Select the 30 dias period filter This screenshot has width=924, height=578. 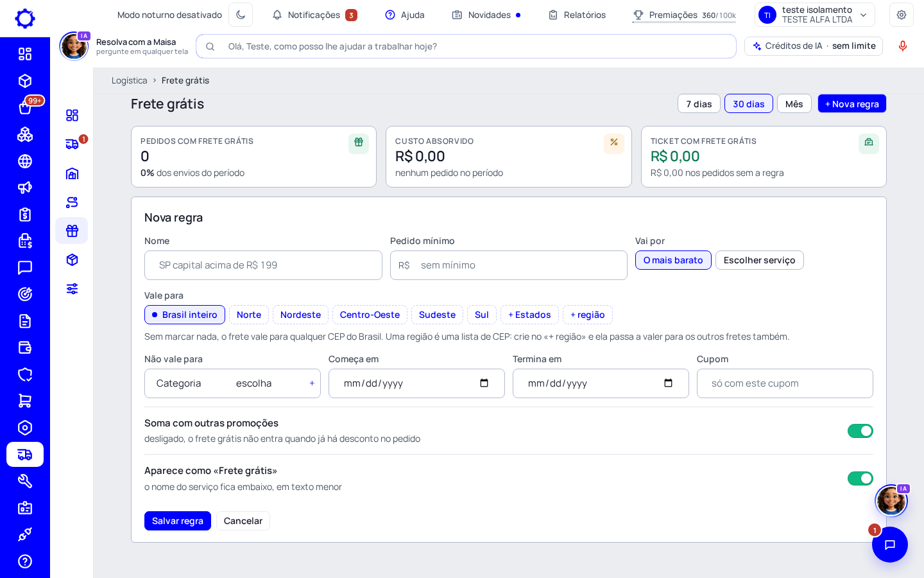point(749,104)
